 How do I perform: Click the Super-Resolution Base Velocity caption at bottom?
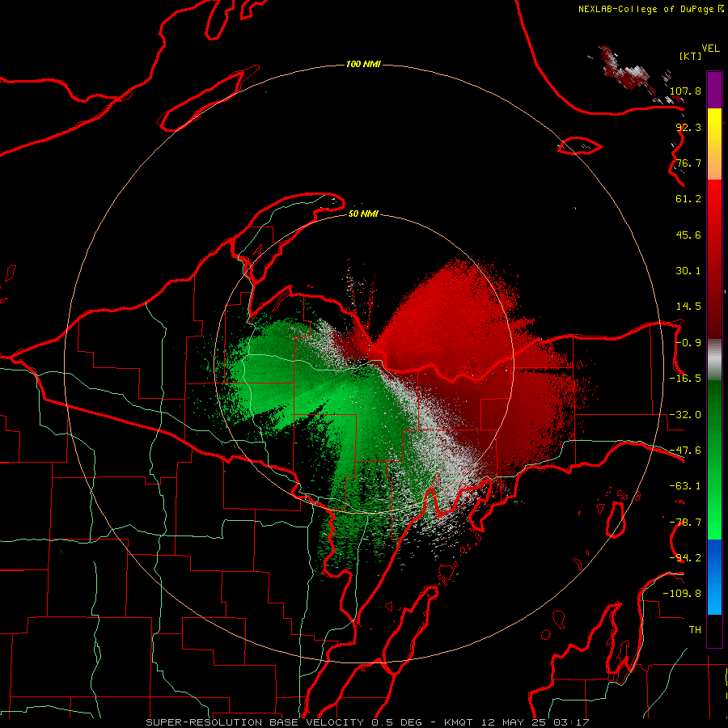click(x=368, y=722)
